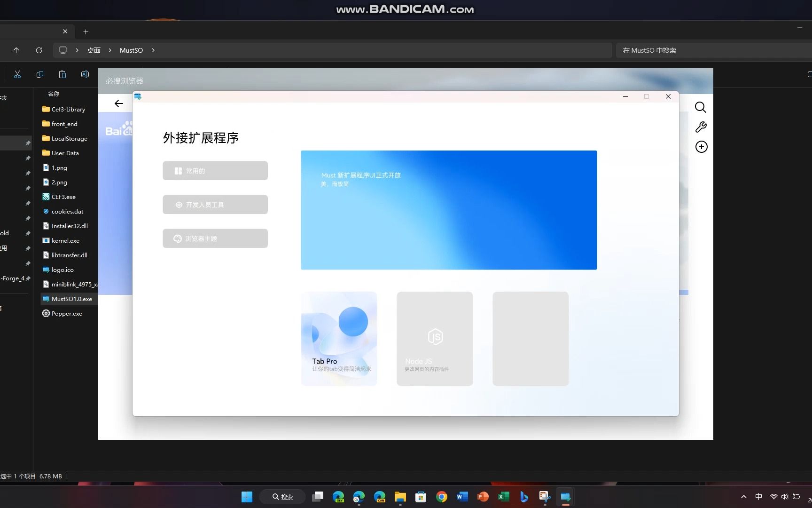This screenshot has width=812, height=508.
Task: Click 桌面 in the address breadcrumb
Action: pos(94,50)
